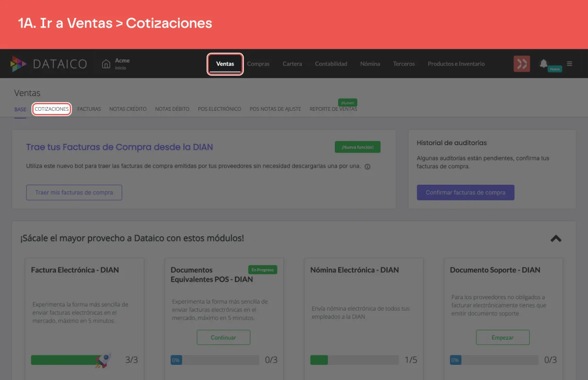Open the Cartera menu
The height and width of the screenshot is (380, 588).
coord(292,64)
